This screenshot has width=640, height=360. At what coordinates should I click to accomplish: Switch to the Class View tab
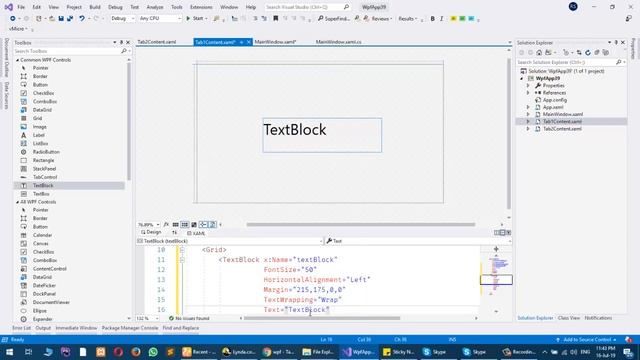(569, 318)
